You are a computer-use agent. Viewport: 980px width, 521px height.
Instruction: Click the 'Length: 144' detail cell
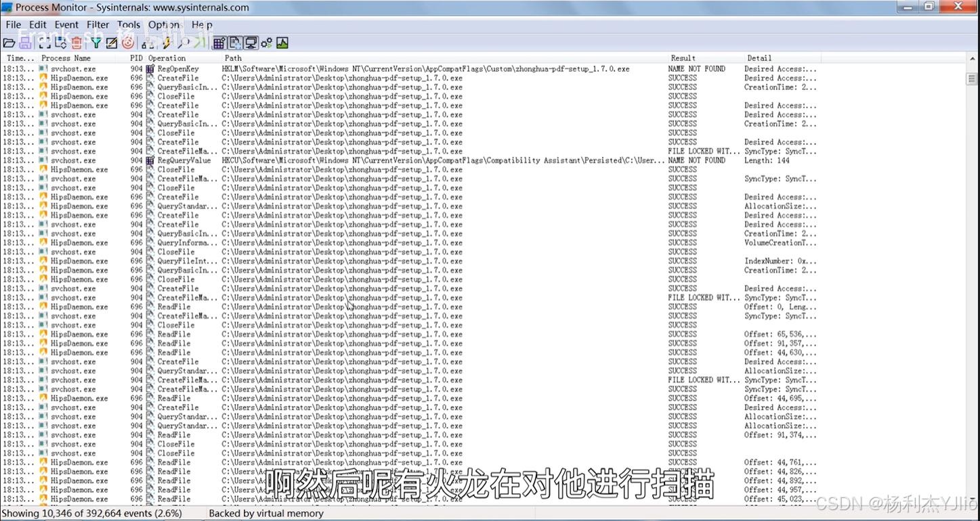click(x=767, y=160)
